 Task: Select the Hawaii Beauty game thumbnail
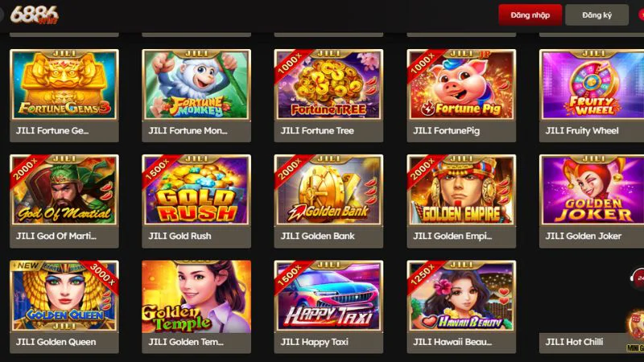pyautogui.click(x=461, y=296)
